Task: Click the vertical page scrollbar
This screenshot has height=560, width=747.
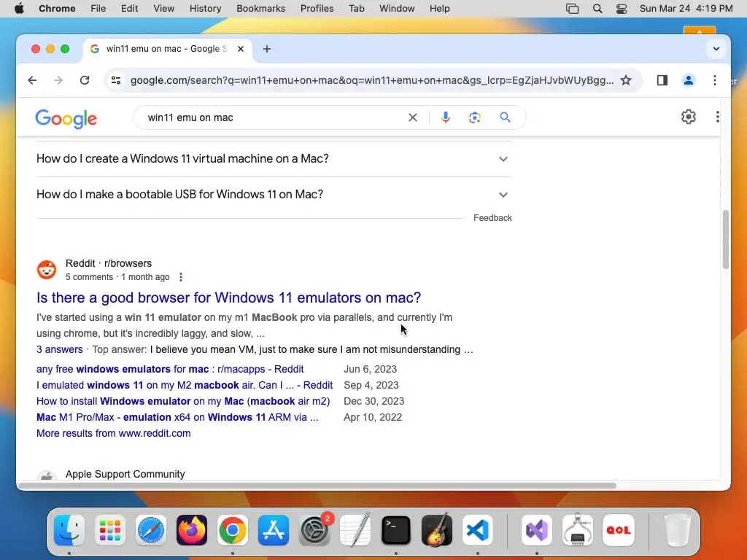Action: (x=726, y=240)
